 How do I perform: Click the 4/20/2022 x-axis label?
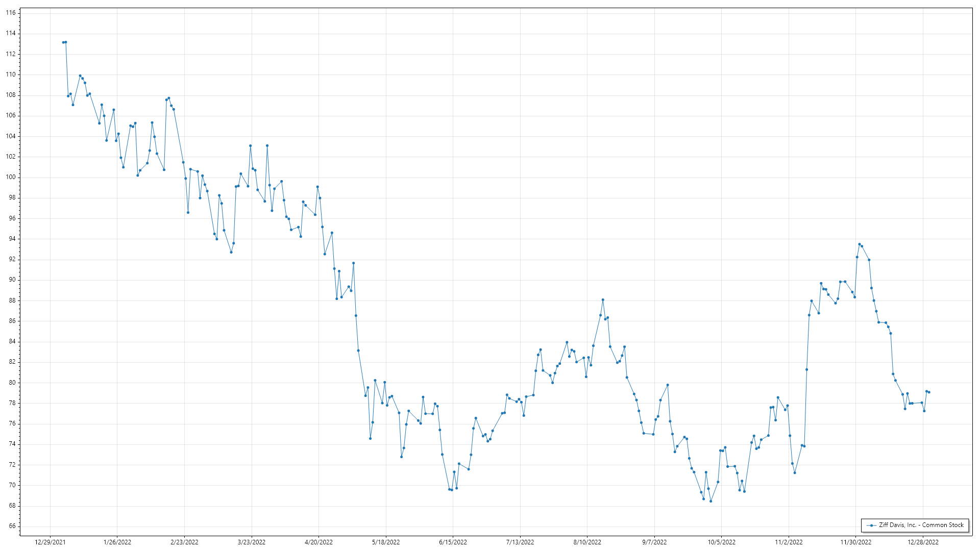tap(318, 542)
